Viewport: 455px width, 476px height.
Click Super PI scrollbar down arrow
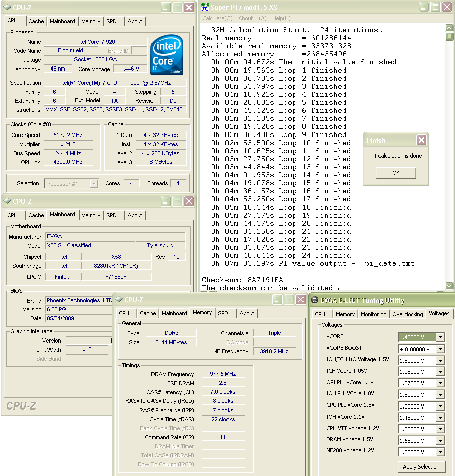pos(449,286)
